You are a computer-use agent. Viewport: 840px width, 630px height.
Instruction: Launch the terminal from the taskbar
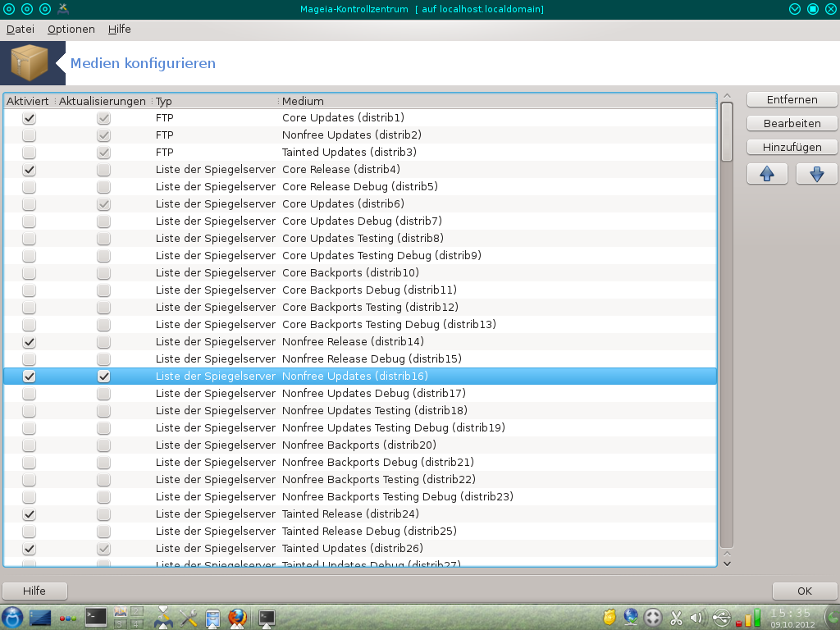(96, 617)
